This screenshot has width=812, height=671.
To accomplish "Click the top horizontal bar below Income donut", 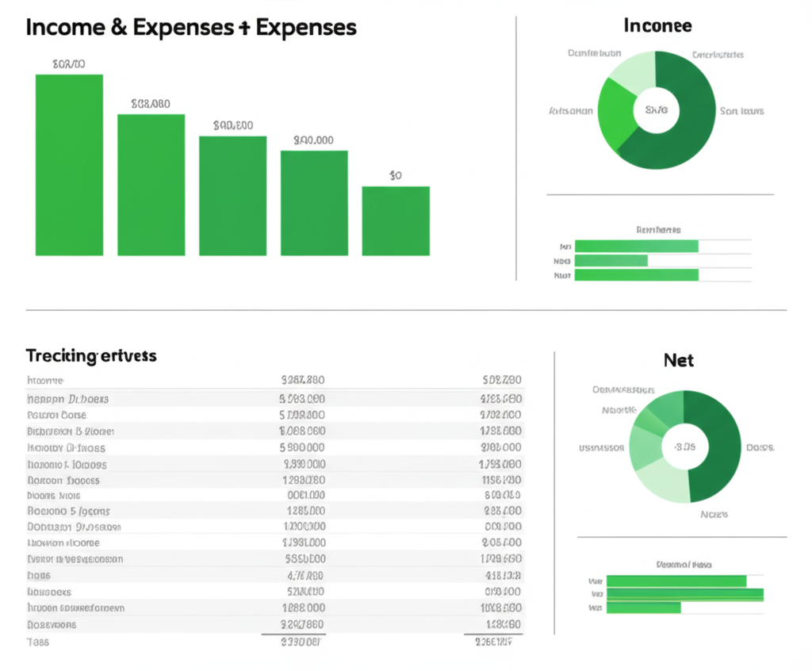I will (x=636, y=246).
